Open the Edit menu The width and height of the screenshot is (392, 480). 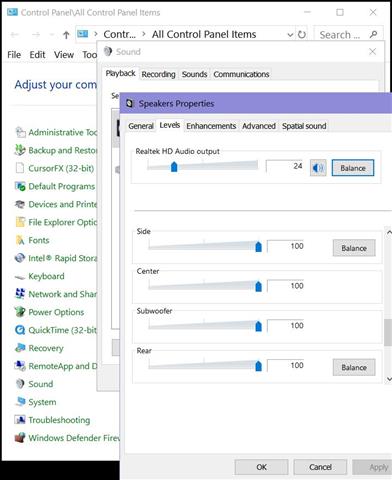[x=37, y=55]
